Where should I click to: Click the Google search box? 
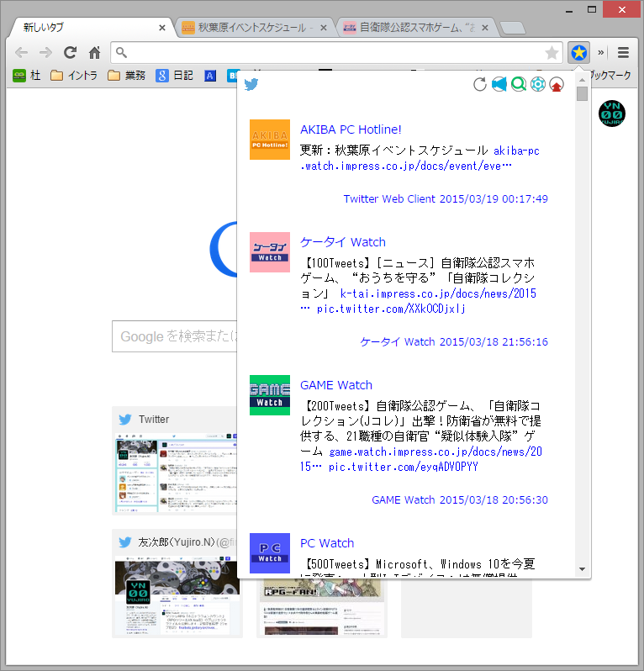pyautogui.click(x=175, y=336)
